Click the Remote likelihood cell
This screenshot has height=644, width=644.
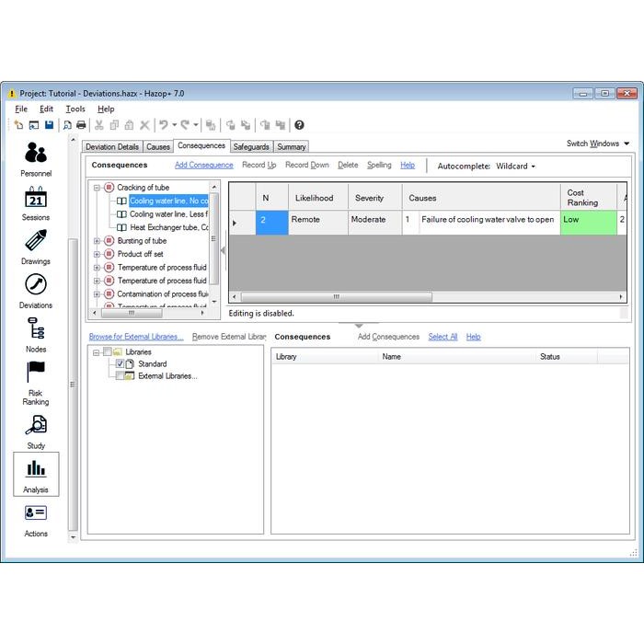click(318, 223)
